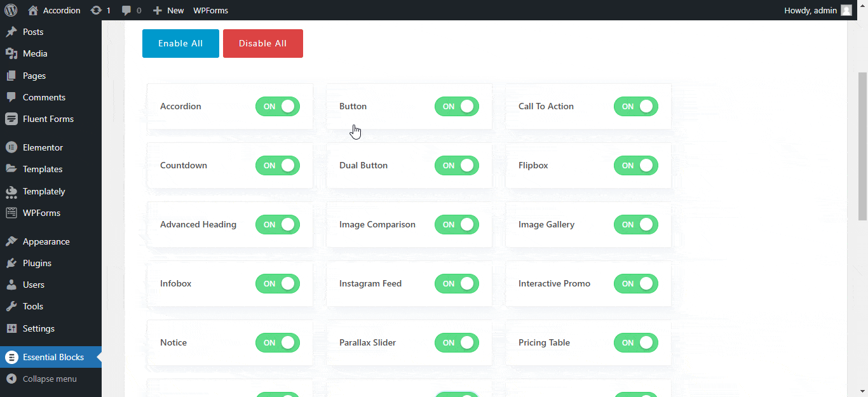The width and height of the screenshot is (868, 397).
Task: Toggle the Advanced Heading switch
Action: (278, 224)
